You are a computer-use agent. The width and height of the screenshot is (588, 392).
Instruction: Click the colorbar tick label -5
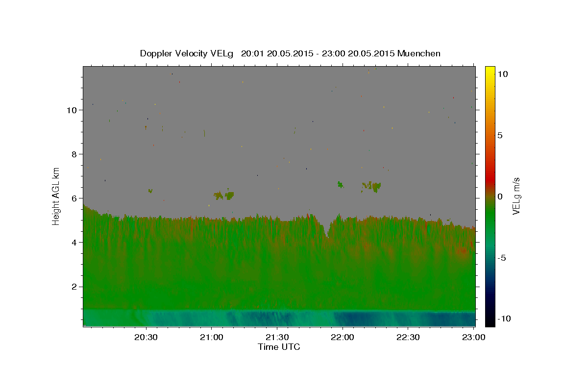click(501, 258)
